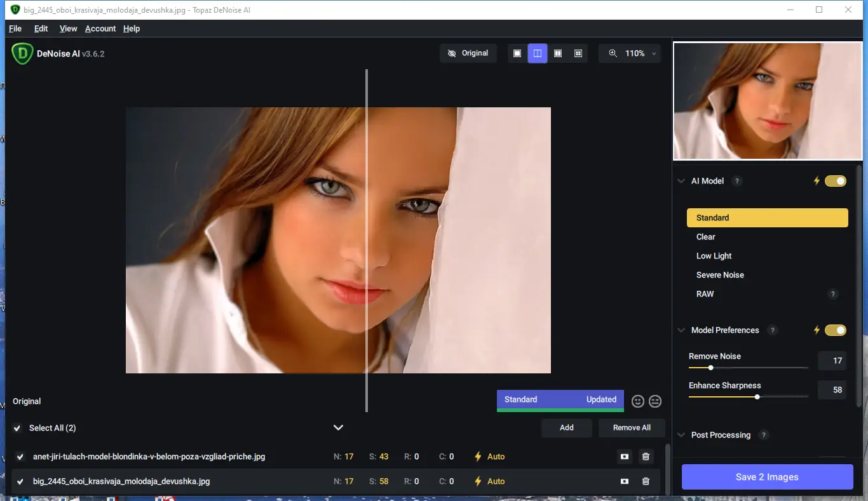Toggle the AI Model auto switch
This screenshot has width=868, height=501.
click(835, 181)
